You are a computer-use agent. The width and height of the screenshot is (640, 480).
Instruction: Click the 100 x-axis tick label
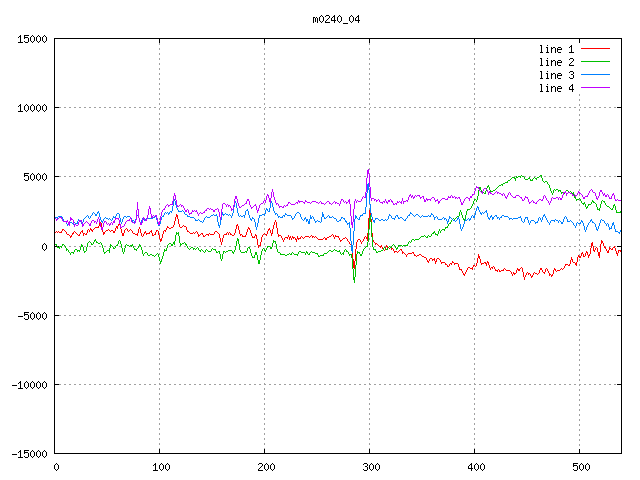159,467
